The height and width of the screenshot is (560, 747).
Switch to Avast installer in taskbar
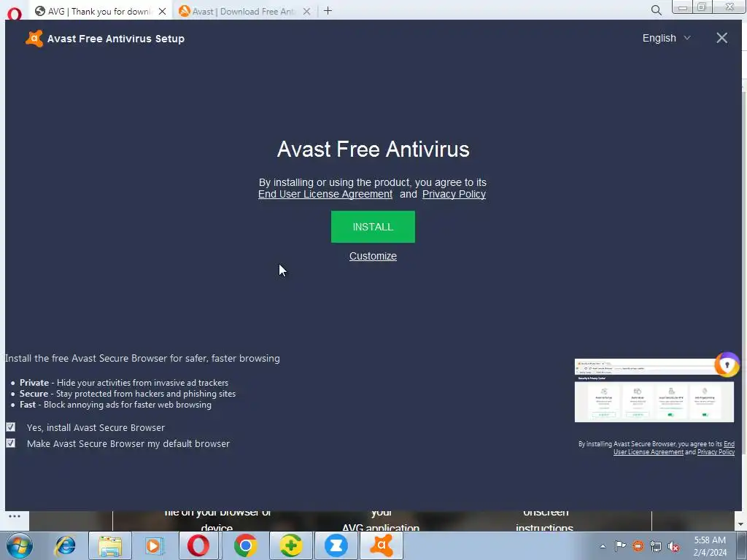382,545
